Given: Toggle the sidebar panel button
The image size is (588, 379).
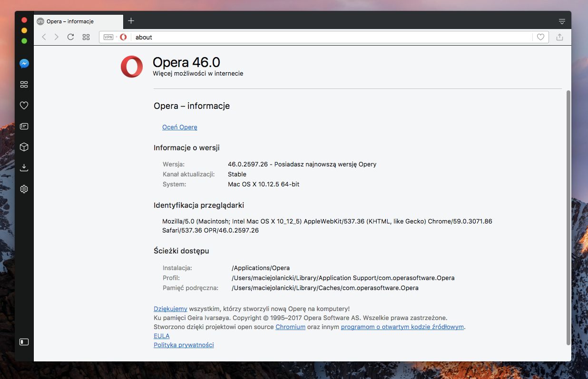Looking at the screenshot, I should [x=24, y=341].
